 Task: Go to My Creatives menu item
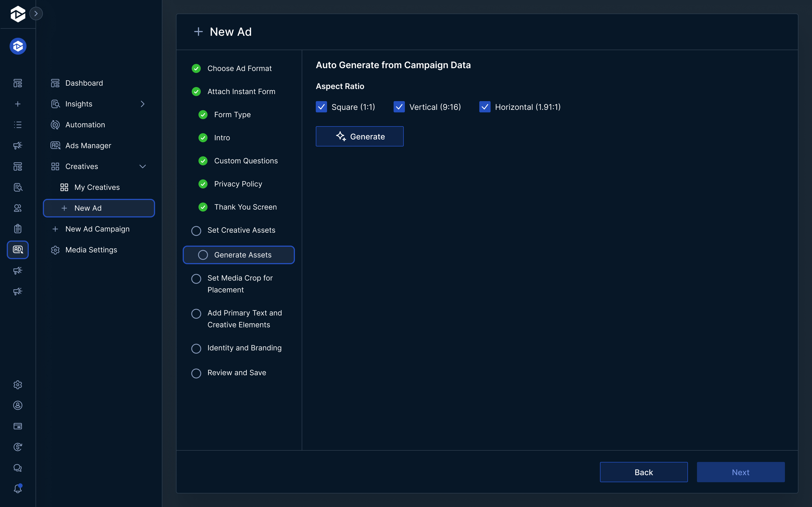click(x=97, y=187)
